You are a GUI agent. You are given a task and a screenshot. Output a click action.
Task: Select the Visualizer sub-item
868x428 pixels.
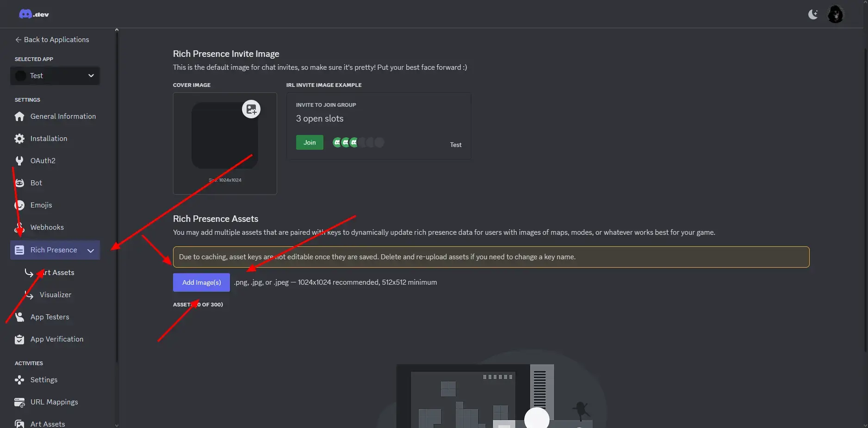56,295
